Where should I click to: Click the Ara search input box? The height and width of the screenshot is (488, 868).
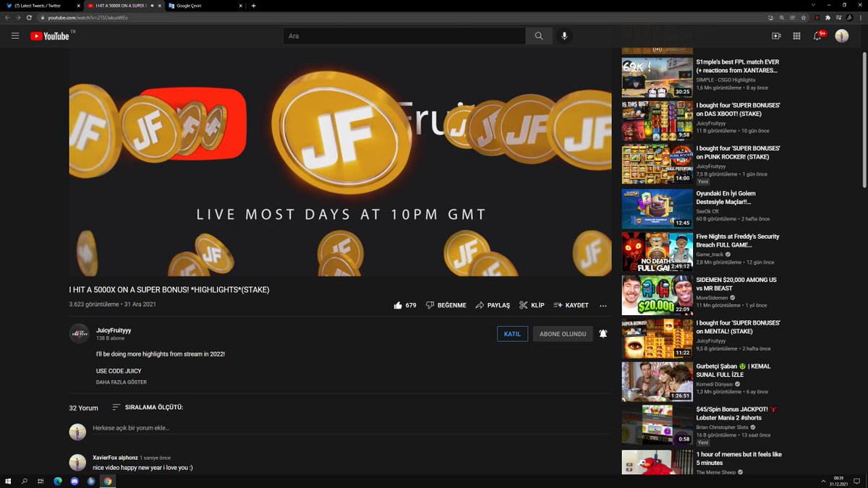(x=404, y=35)
